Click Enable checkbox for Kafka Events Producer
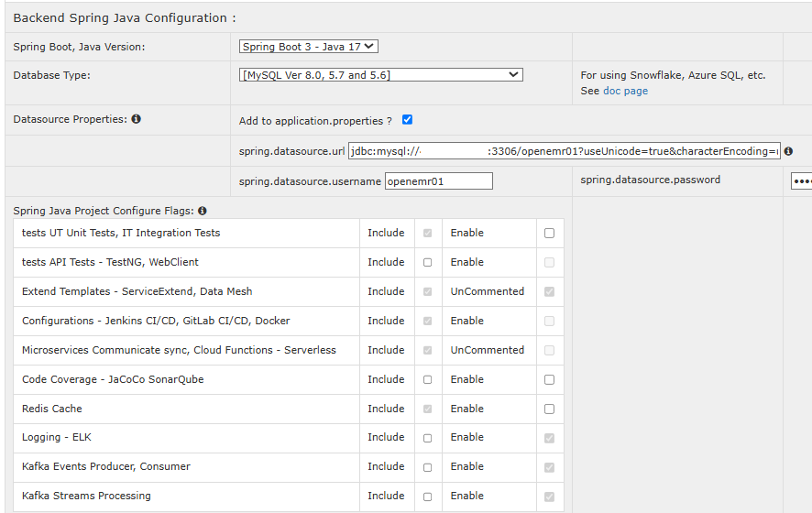Screen dimensions: 812x513 point(550,467)
